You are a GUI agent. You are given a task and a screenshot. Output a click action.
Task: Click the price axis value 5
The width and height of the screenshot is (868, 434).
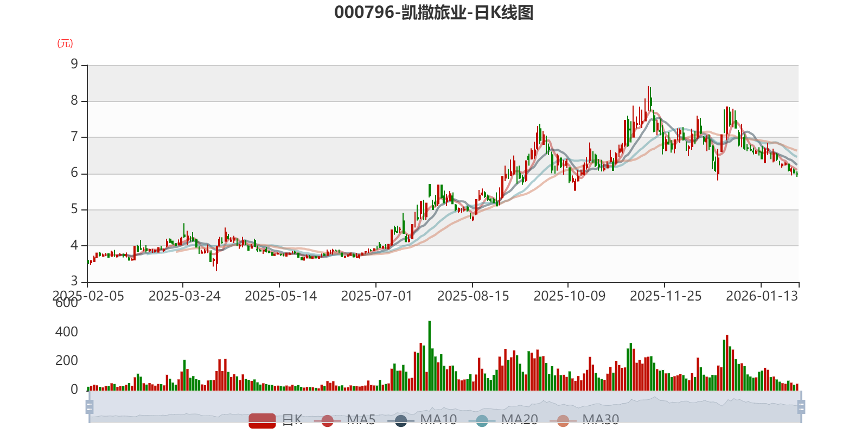coord(74,209)
